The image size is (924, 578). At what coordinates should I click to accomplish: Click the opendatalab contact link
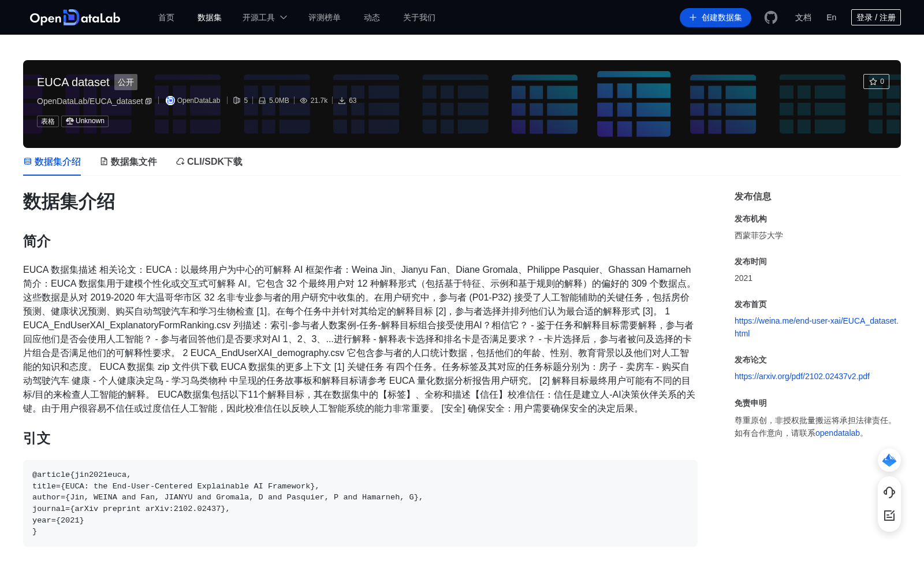(x=837, y=433)
